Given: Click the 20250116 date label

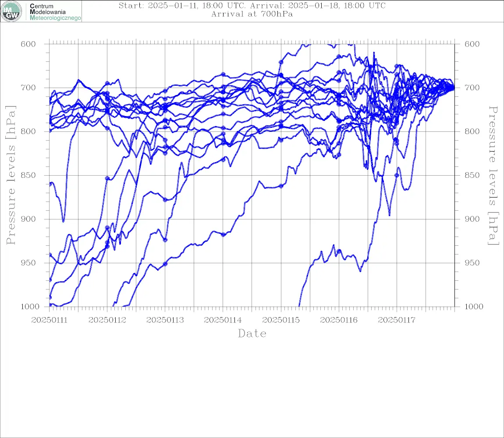Looking at the screenshot, I should 339,320.
